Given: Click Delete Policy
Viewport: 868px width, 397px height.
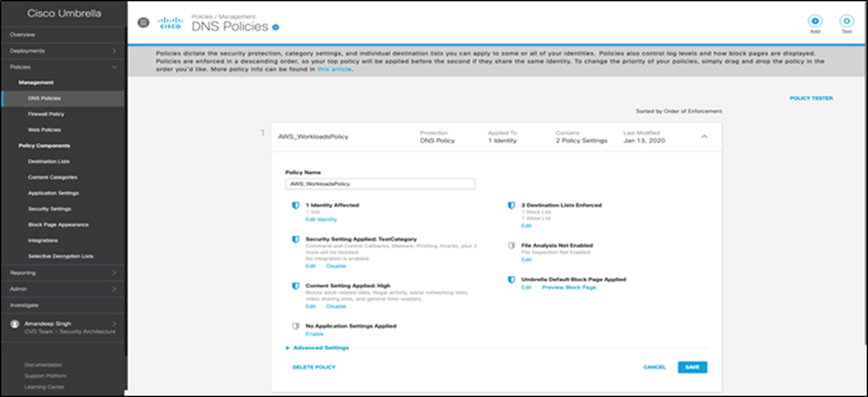Looking at the screenshot, I should click(x=314, y=368).
